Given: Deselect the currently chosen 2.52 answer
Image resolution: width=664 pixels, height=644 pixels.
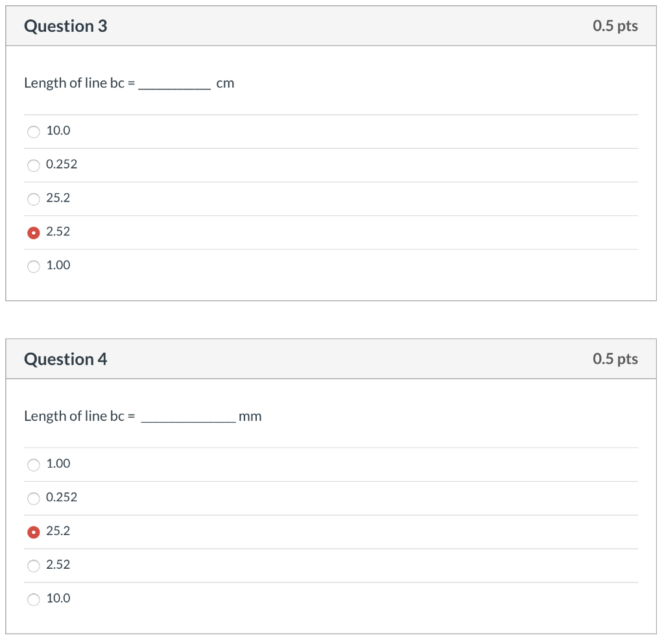Looking at the screenshot, I should pos(33,232).
